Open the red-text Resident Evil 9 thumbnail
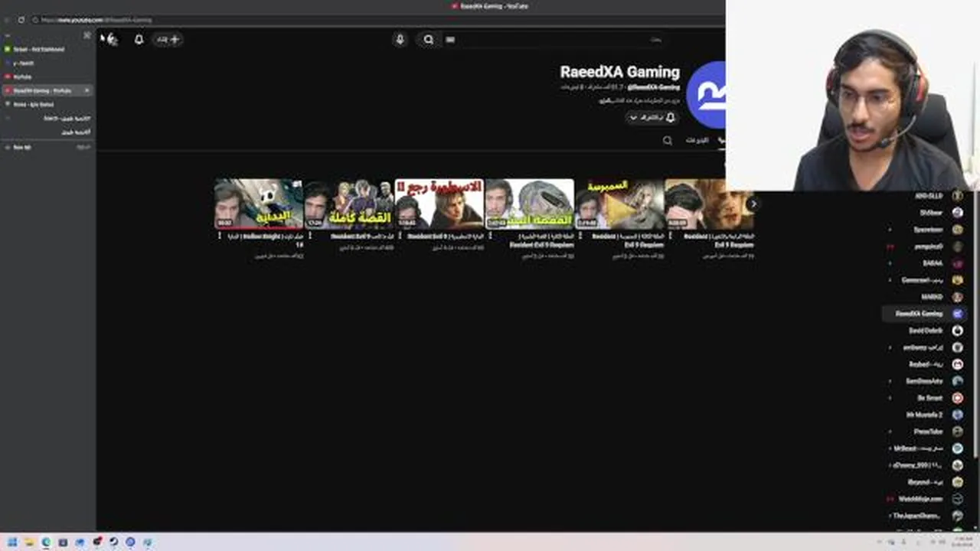This screenshot has width=980, height=551. [x=439, y=204]
